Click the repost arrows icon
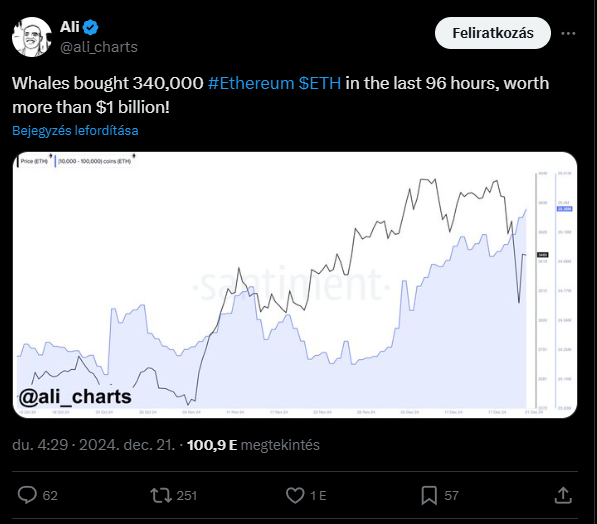The width and height of the screenshot is (597, 524). pos(159,495)
